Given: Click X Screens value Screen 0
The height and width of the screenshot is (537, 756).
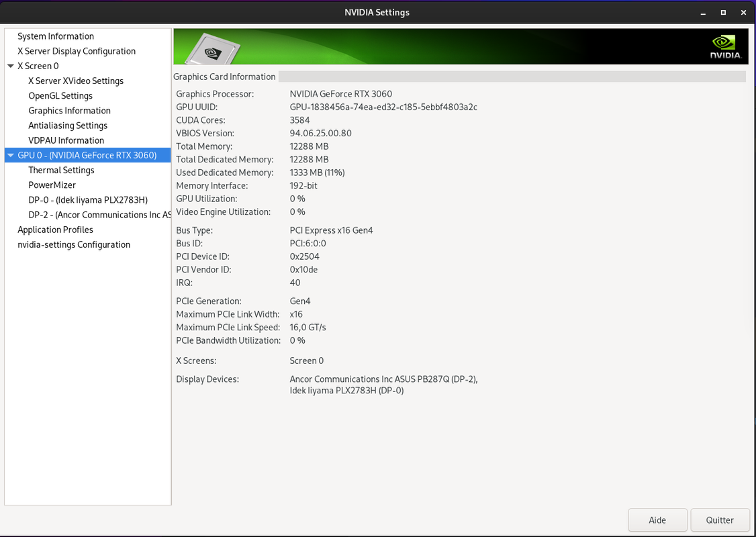Looking at the screenshot, I should 307,360.
